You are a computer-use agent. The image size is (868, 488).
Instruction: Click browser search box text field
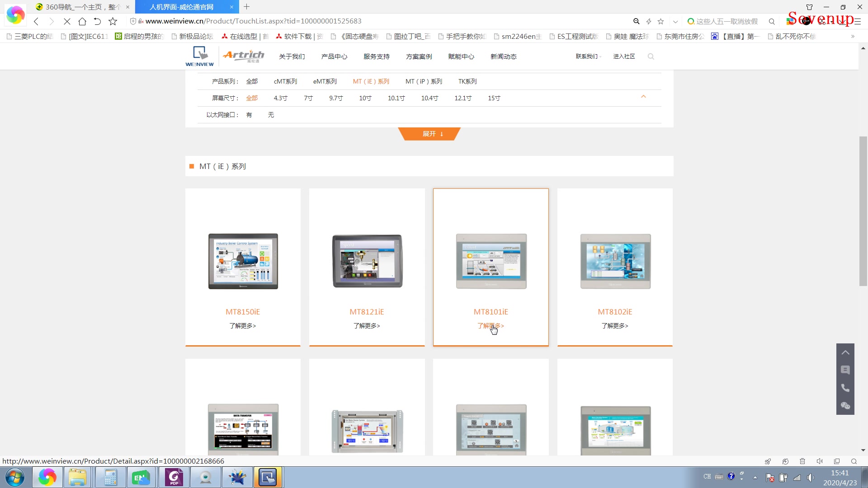pos(726,21)
